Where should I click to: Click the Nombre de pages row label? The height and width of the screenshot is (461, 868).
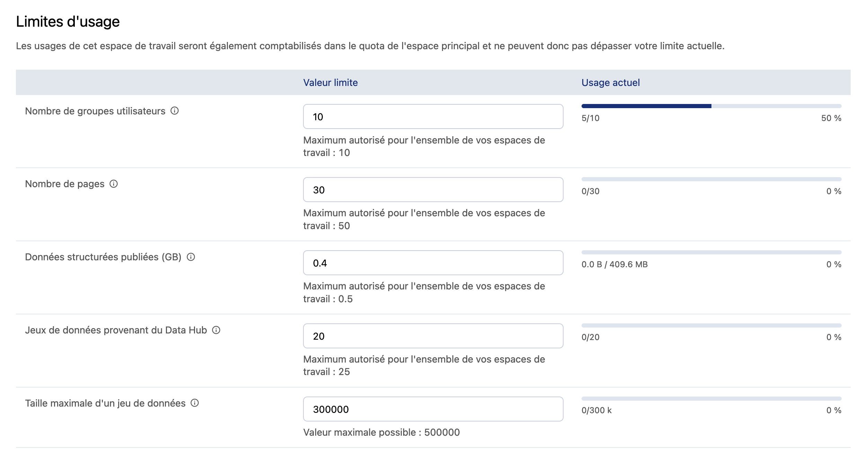click(x=65, y=184)
